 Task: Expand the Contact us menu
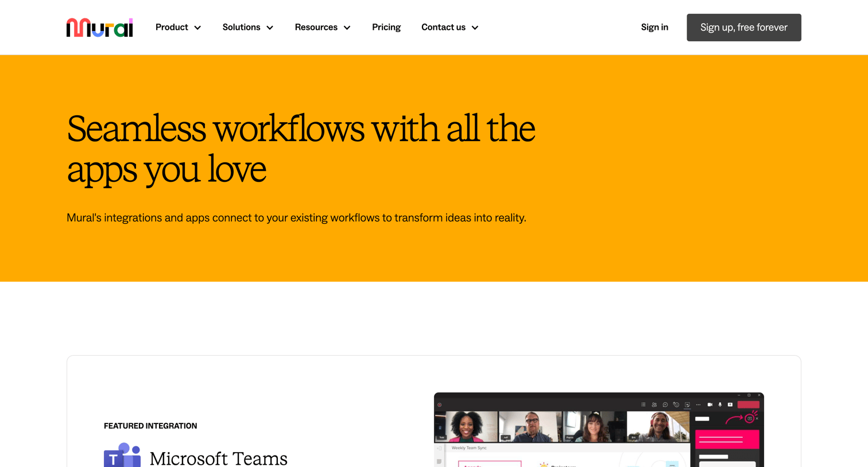point(449,28)
